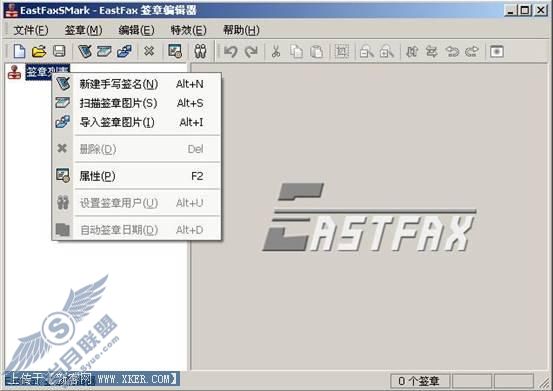Choose 新建手写签名(N) from context menu
Viewport: 553px width, 391px height.
[137, 84]
